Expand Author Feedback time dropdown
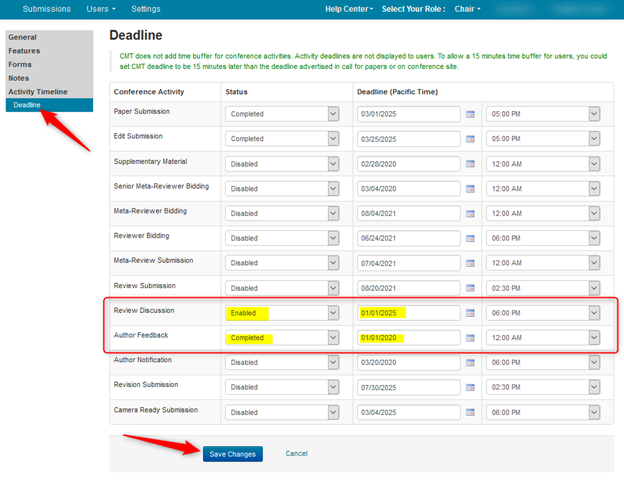 click(594, 338)
